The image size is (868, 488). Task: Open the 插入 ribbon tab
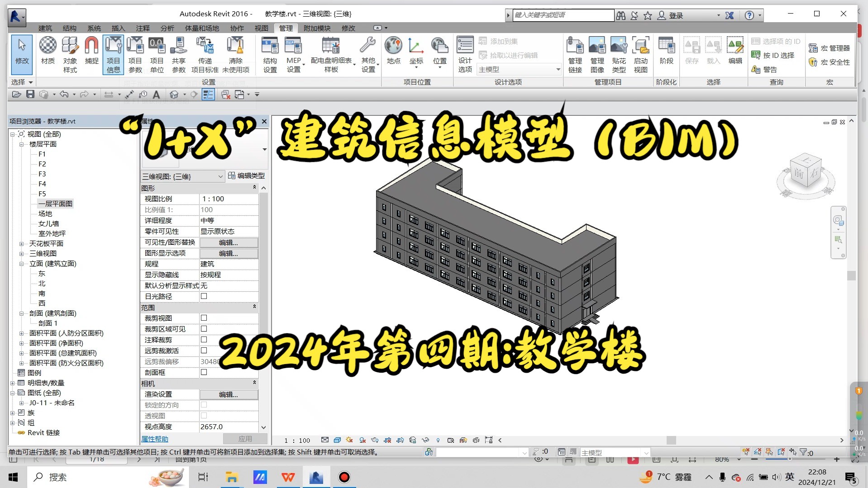[118, 28]
